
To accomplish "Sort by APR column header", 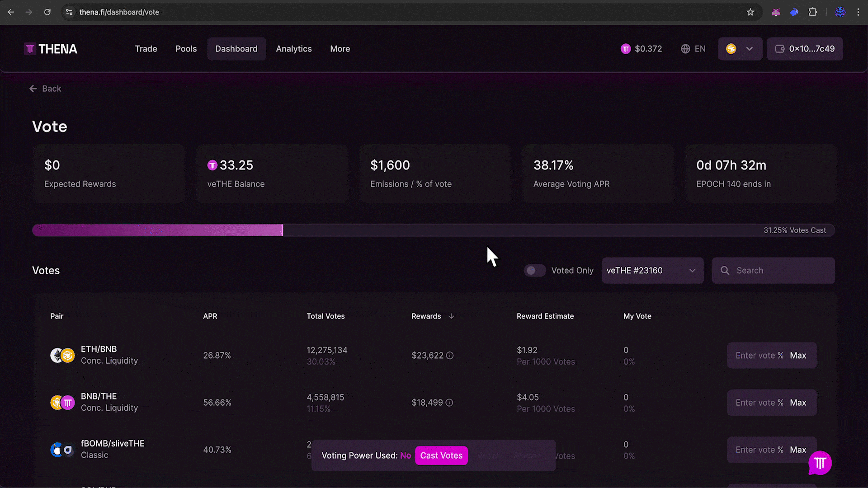I will (x=210, y=316).
